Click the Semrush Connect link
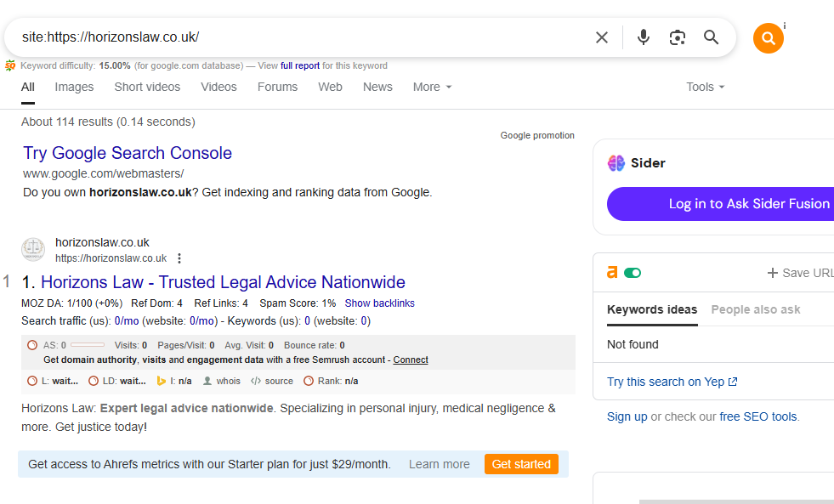Screen dimensions: 834x504 [x=411, y=360]
